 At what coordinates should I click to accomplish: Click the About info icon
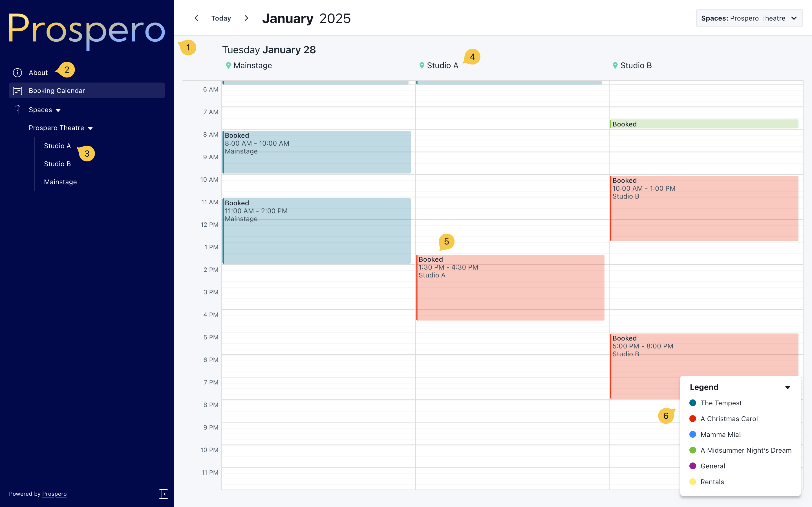click(17, 72)
